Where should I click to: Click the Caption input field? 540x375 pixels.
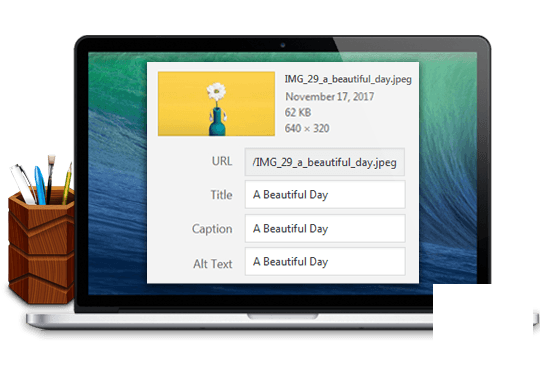tap(325, 228)
